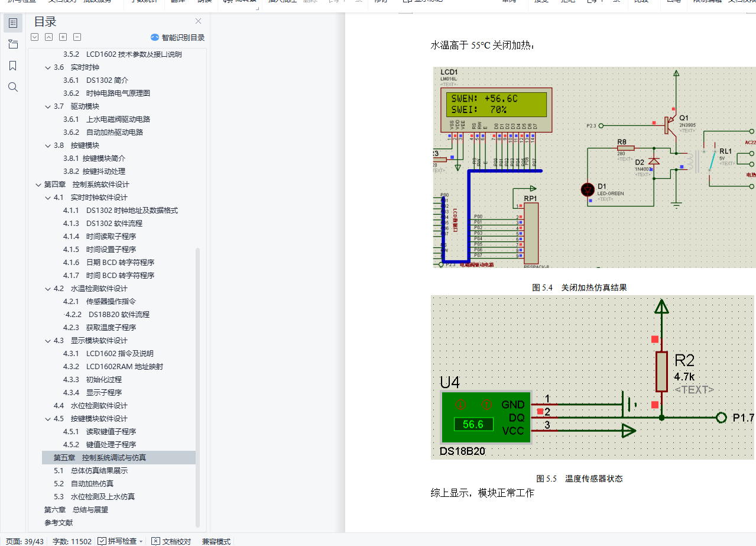Go to 参考文献 in the outline
The height and width of the screenshot is (546, 756).
coord(59,523)
